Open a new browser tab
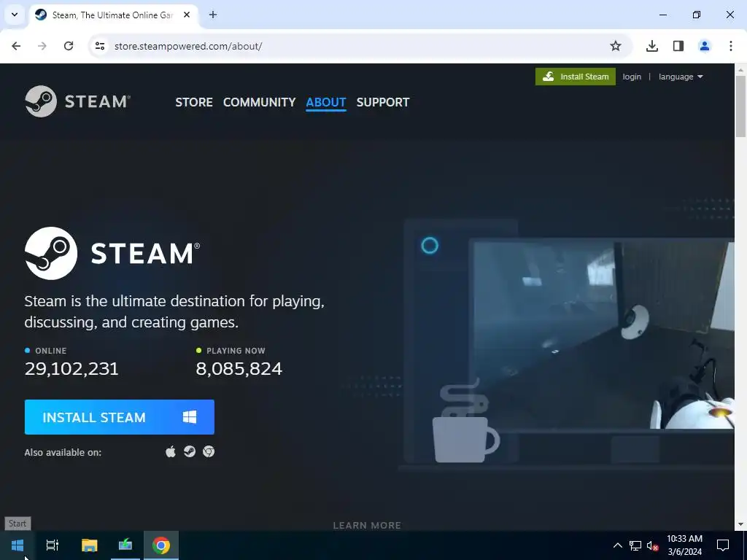Screen dimensions: 747x560 [x=213, y=15]
